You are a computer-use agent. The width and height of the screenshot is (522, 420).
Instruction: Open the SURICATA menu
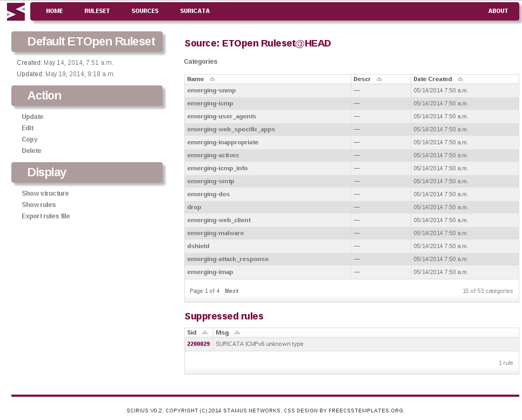[x=195, y=11]
